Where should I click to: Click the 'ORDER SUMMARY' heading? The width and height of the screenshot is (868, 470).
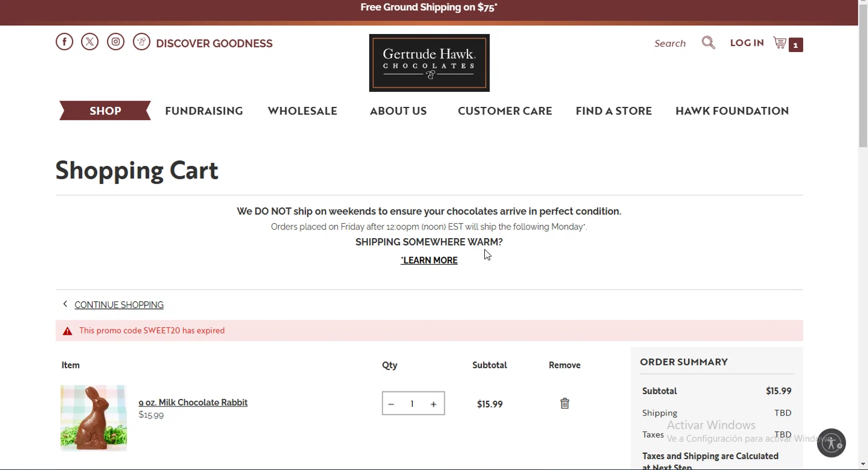(684, 362)
